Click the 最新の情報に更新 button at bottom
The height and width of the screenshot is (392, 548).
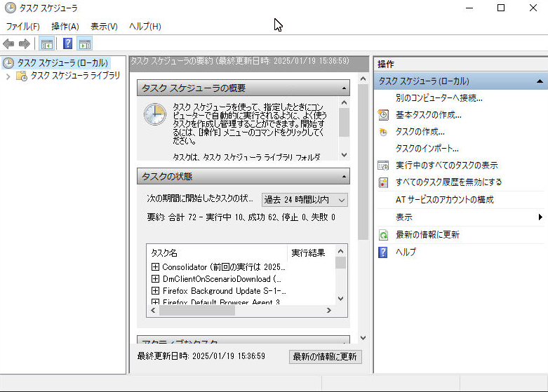coord(325,357)
